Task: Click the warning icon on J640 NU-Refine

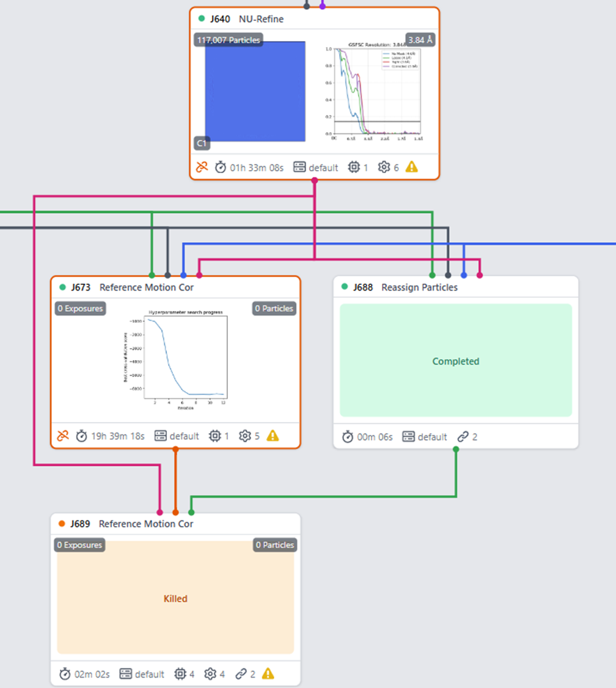Action: point(412,167)
